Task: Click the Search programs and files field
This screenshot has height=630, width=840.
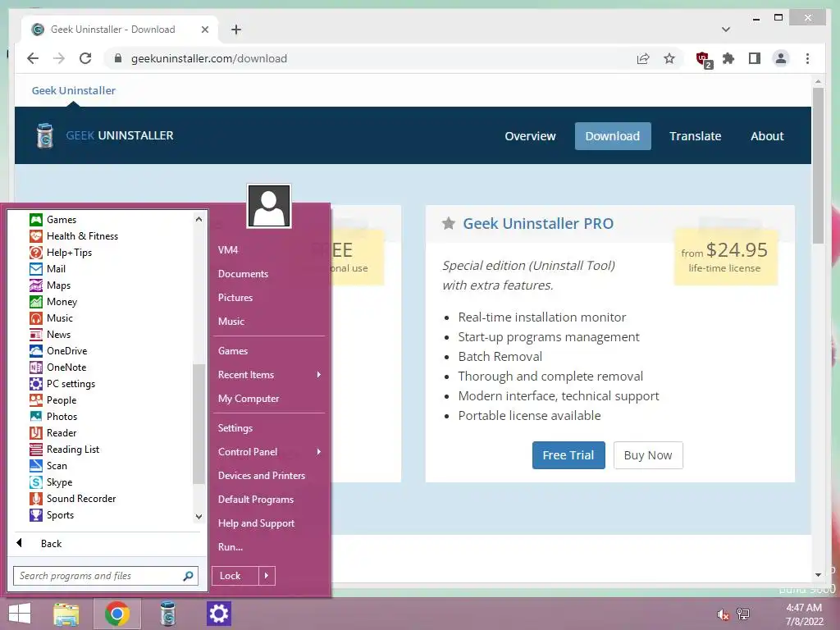Action: pos(106,576)
